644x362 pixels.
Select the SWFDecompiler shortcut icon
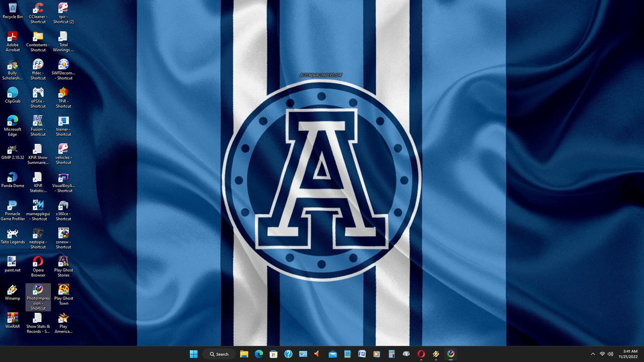coord(63,70)
